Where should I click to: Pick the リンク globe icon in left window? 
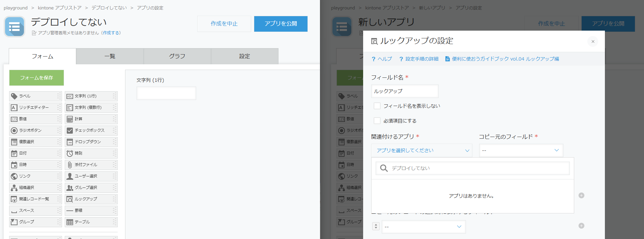(x=14, y=176)
